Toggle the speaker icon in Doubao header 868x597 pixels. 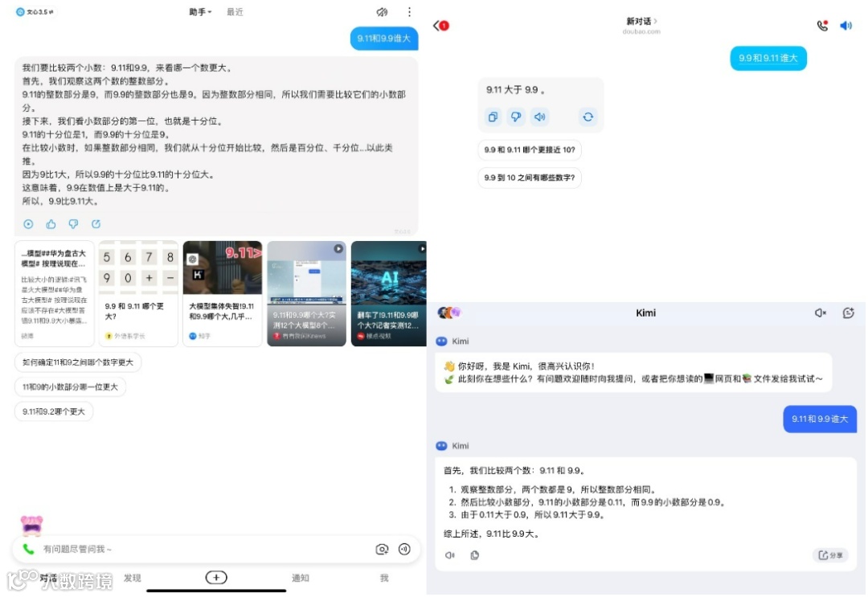click(845, 26)
